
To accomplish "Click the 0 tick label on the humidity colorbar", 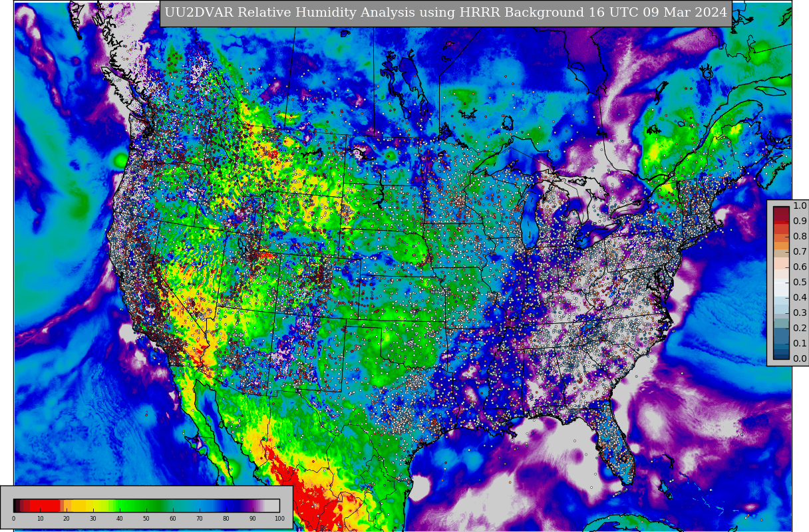I will [13, 519].
